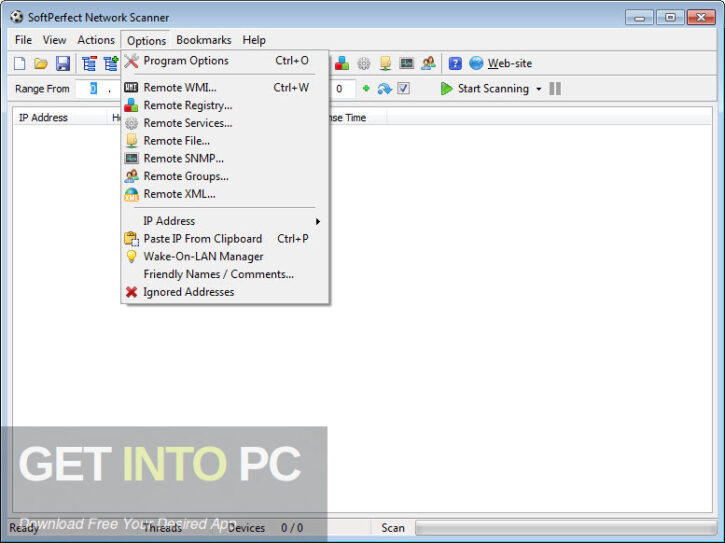The width and height of the screenshot is (725, 543).
Task: Click the clipboard paste IP icon
Action: click(131, 239)
